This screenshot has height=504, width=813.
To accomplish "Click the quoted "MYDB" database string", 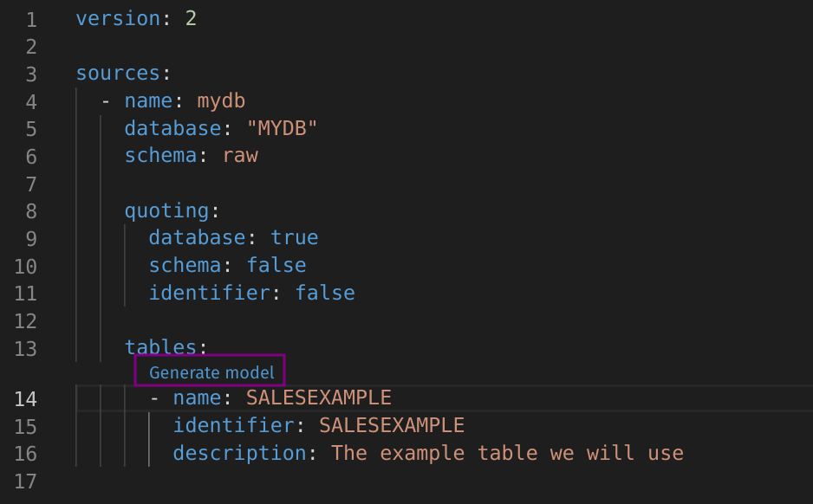I will [x=282, y=128].
